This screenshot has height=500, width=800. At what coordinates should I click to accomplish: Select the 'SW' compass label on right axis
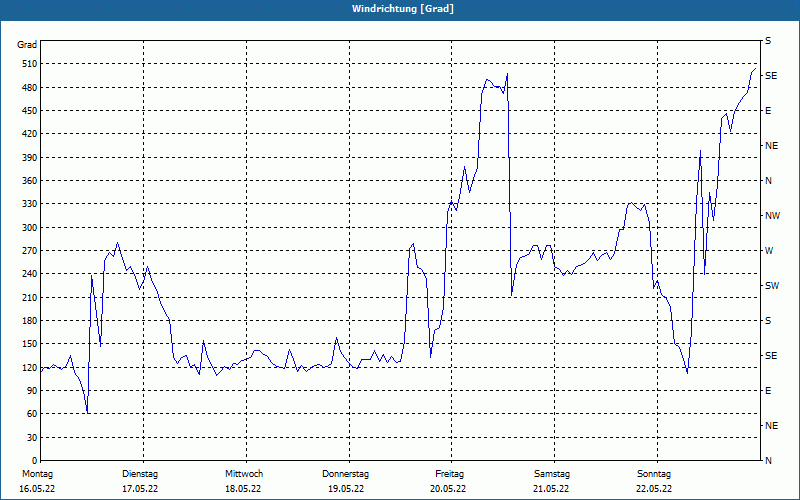tap(772, 286)
